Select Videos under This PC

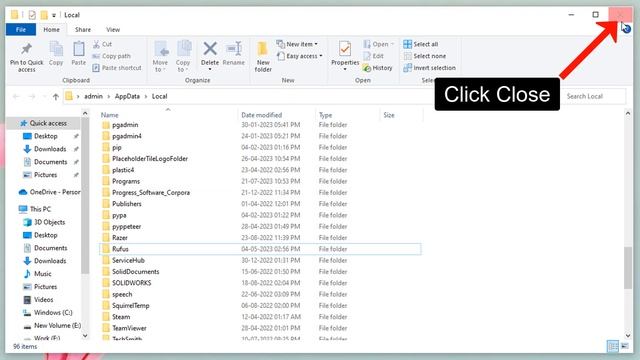(43, 300)
